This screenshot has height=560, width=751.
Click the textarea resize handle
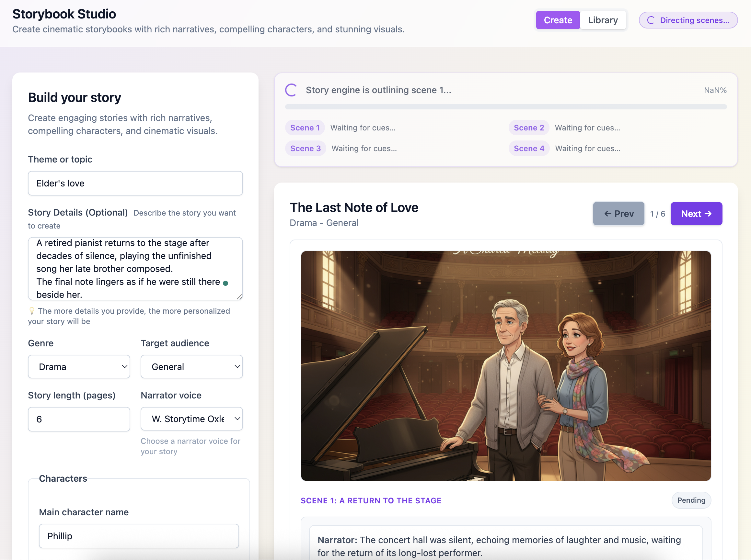coord(239,297)
